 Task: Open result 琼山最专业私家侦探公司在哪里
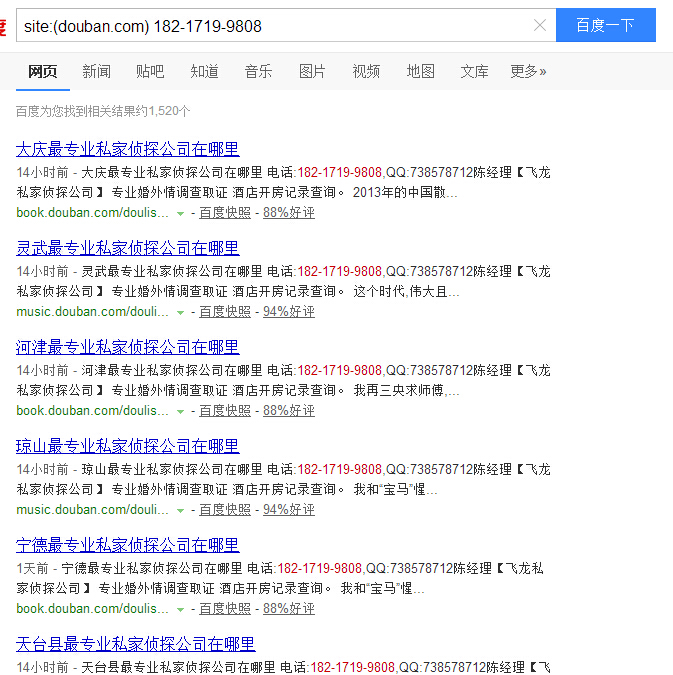tap(128, 446)
